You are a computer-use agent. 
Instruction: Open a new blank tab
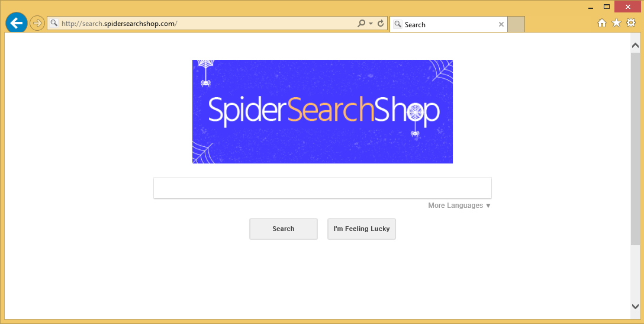pyautogui.click(x=516, y=24)
